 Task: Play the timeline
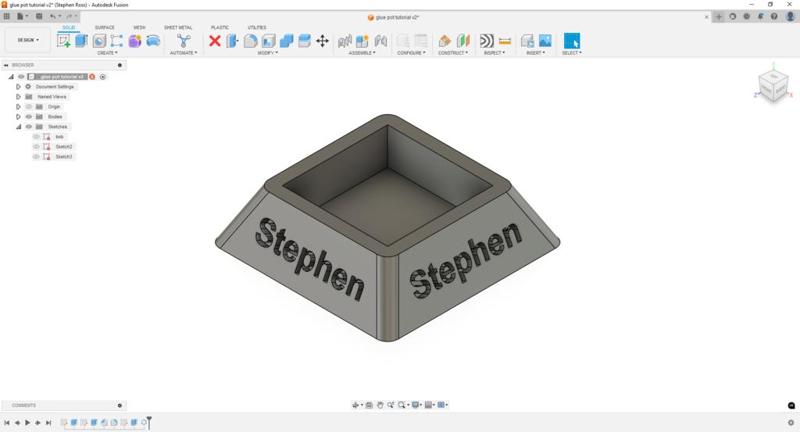(28, 422)
